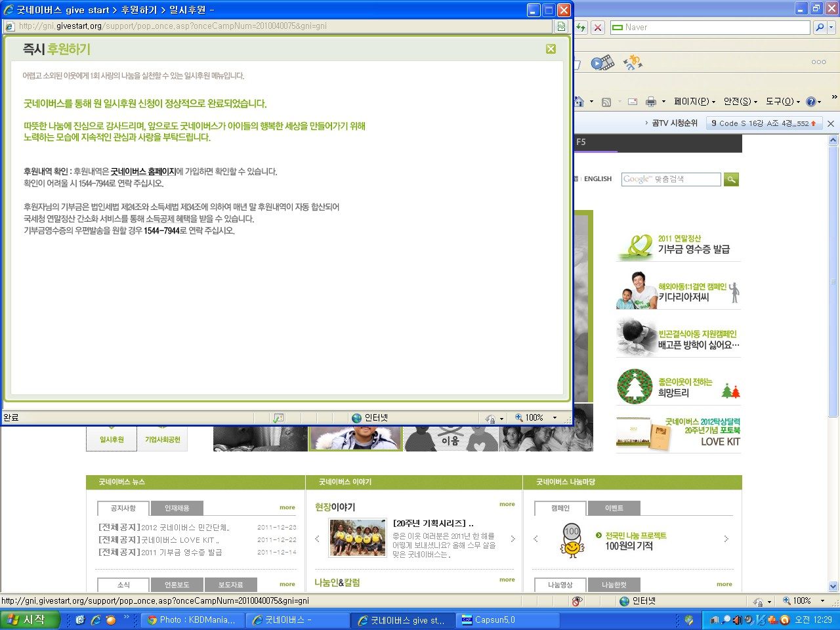Close the 즉시 후원하기 popup with green X

coord(551,49)
